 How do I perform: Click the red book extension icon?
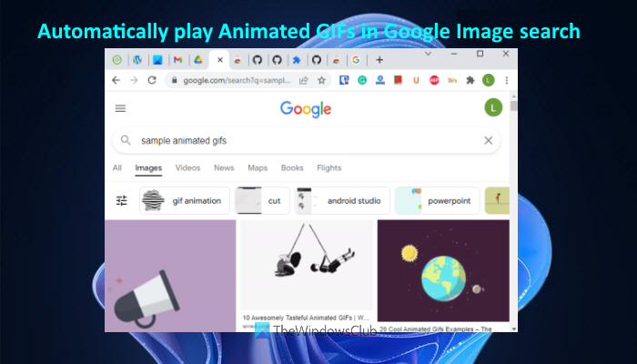pyautogui.click(x=399, y=80)
